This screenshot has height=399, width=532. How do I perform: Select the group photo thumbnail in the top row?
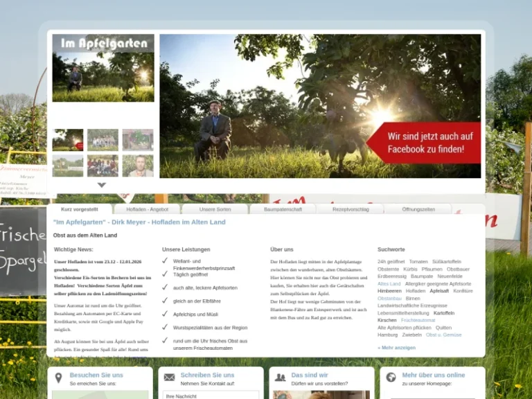pos(103,140)
